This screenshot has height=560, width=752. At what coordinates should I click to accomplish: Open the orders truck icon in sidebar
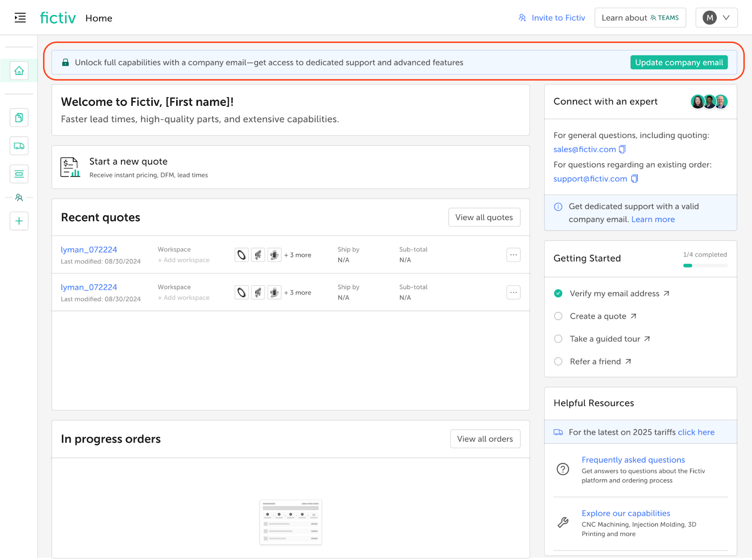point(19,146)
